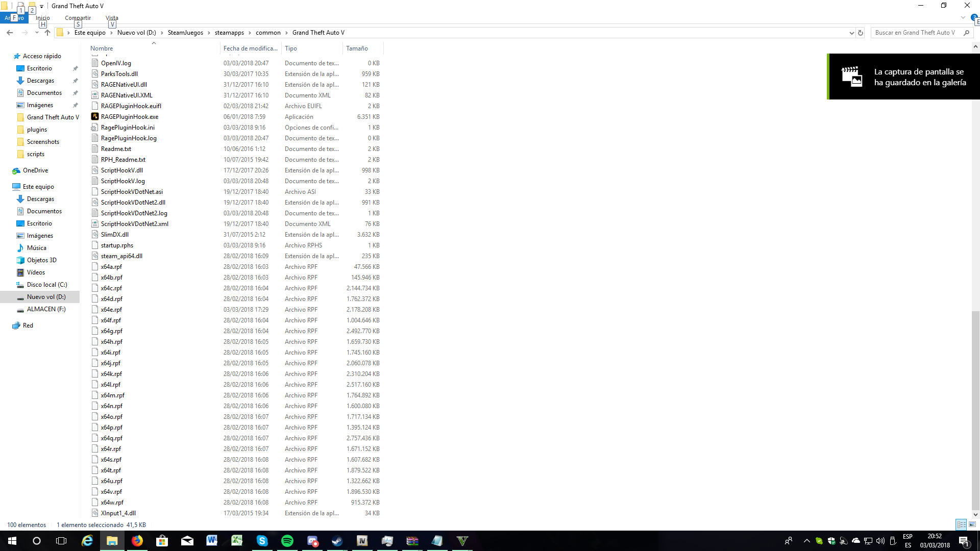980x551 pixels.
Task: Open Steam from the taskbar
Action: click(x=337, y=541)
